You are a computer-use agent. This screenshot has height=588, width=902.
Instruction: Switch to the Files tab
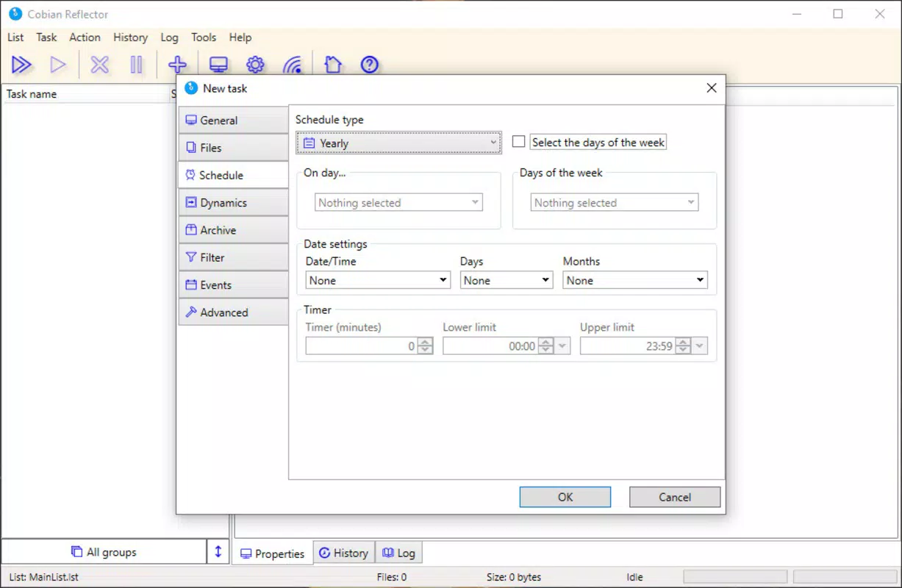(x=233, y=148)
